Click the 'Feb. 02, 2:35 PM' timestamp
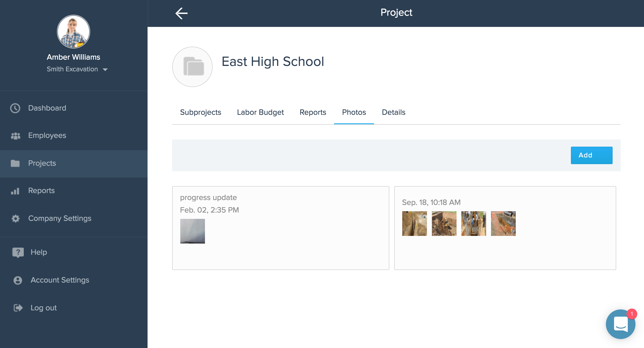644x348 pixels. (209, 210)
